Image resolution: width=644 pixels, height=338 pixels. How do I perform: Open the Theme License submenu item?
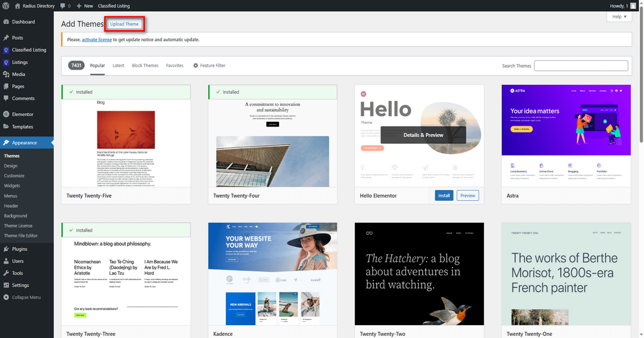click(x=18, y=226)
